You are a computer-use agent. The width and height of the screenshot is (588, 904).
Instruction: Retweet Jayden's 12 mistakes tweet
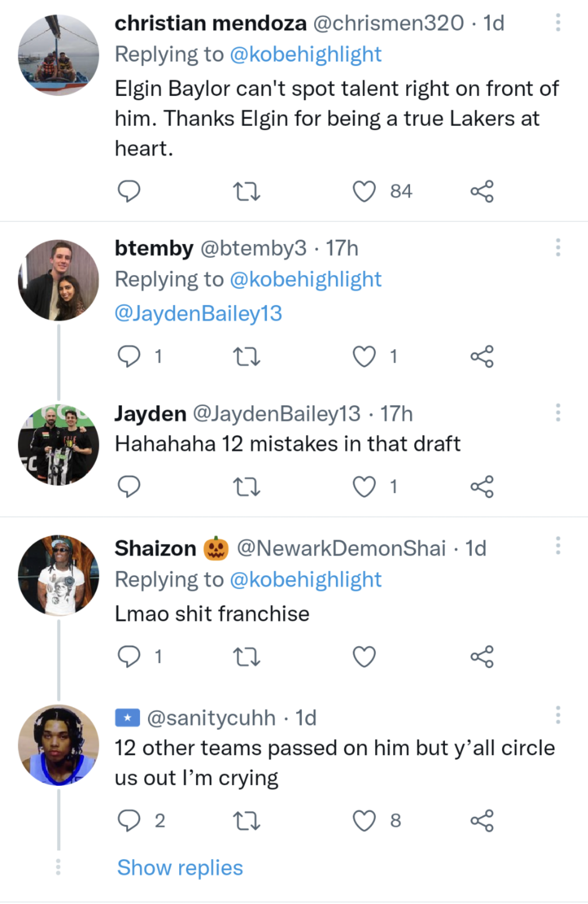(x=246, y=487)
